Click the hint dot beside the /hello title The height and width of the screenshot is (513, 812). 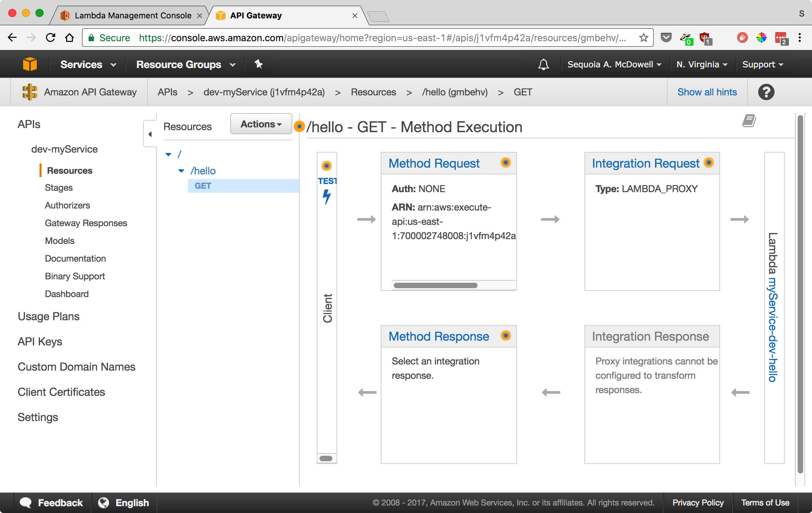click(299, 126)
